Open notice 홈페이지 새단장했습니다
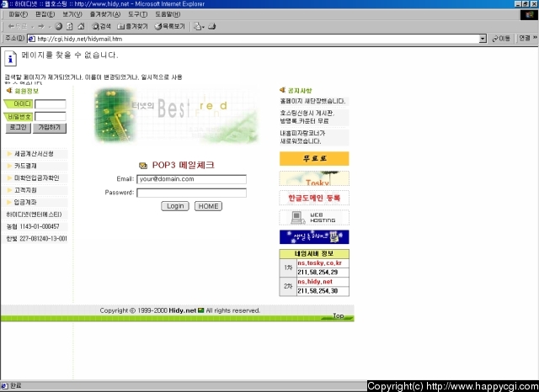This screenshot has height=392, width=539. (x=312, y=101)
